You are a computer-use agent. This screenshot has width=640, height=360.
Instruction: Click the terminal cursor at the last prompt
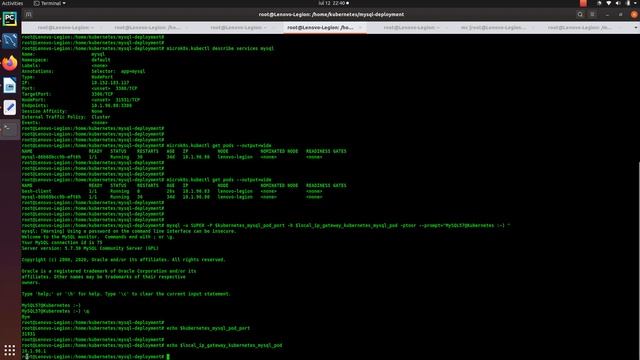point(168,357)
